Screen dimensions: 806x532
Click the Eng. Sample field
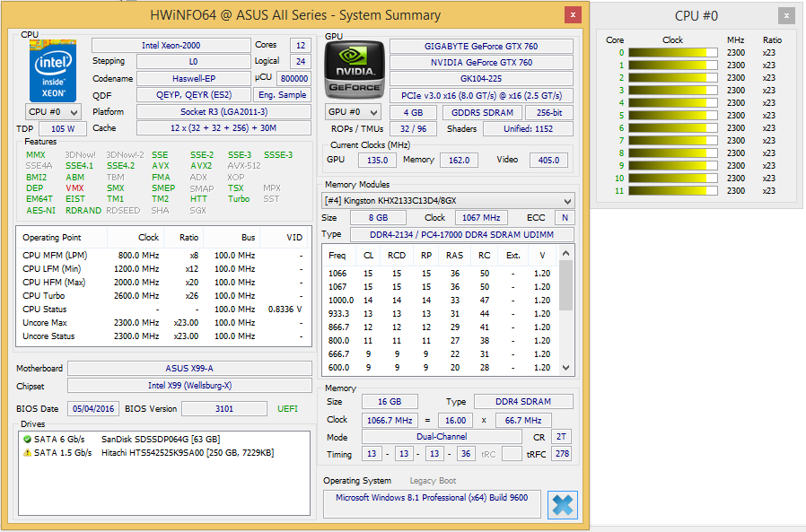(282, 95)
